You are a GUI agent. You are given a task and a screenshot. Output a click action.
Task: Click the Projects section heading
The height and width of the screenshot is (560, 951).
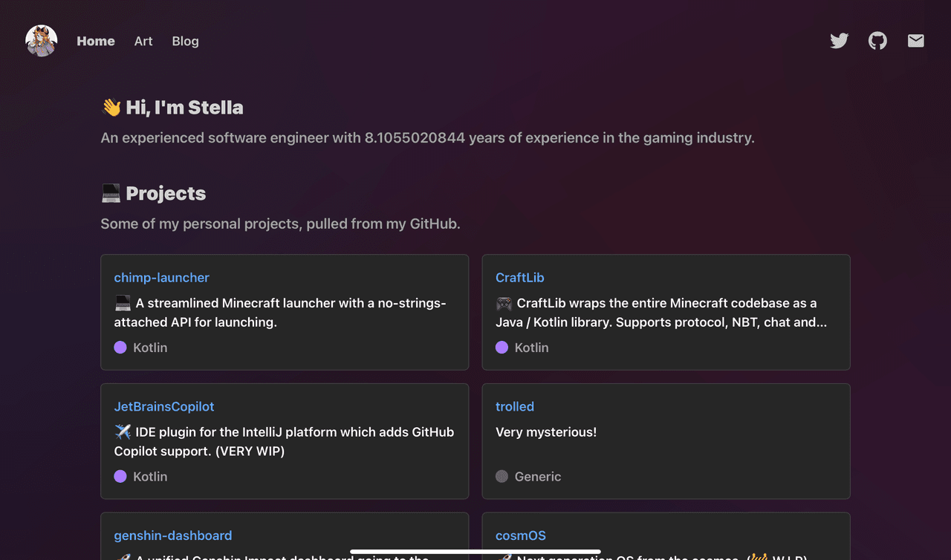(x=154, y=194)
